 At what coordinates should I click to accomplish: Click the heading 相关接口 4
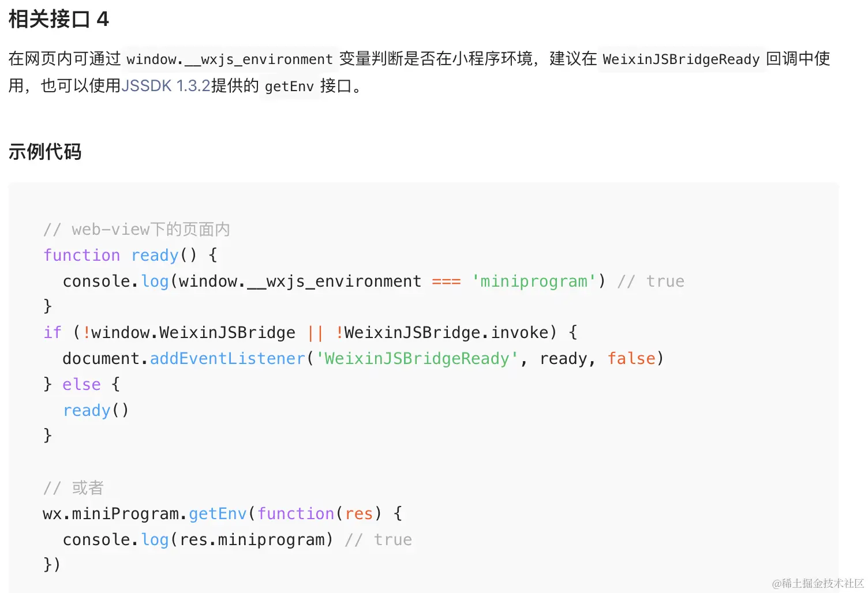tap(58, 19)
